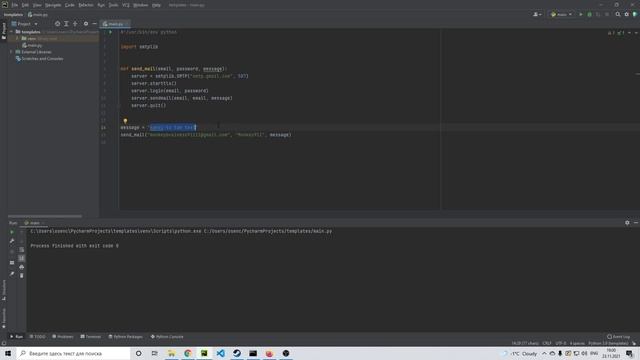Click the JetBrains Toolbox icon top right
This screenshot has height=360, width=640.
pyautogui.click(x=635, y=14)
